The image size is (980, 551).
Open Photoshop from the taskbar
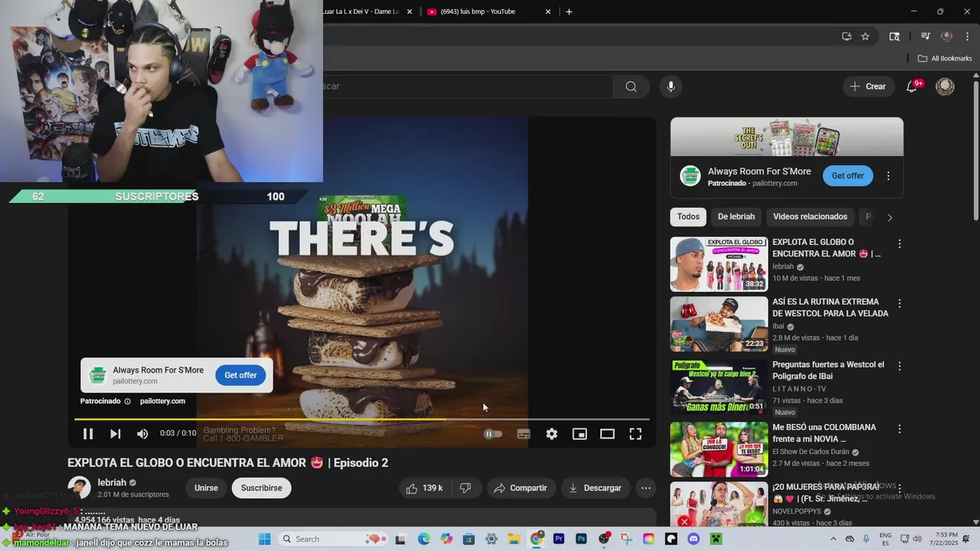coord(581,539)
